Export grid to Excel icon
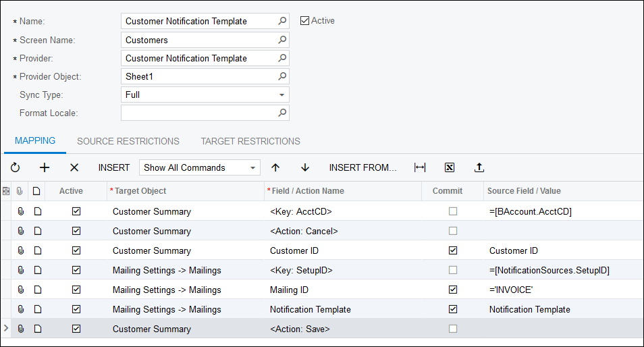This screenshot has width=644, height=347. (x=450, y=167)
